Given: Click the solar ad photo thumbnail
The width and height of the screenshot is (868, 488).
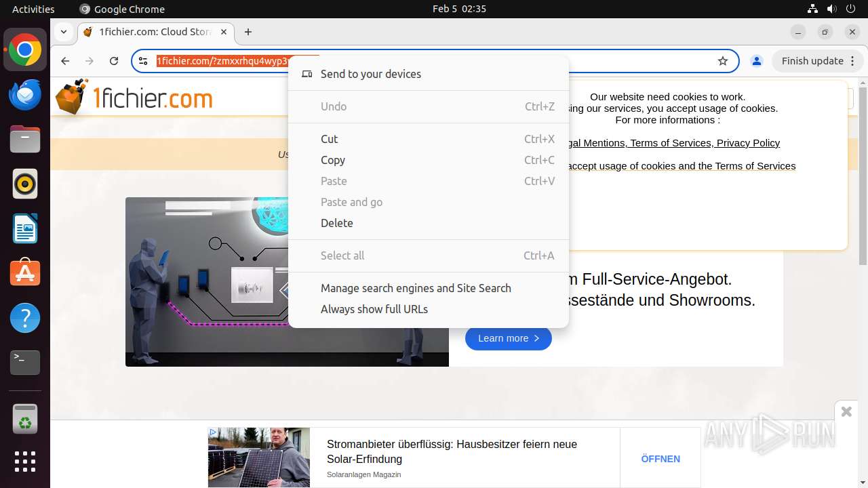Looking at the screenshot, I should pos(259,457).
